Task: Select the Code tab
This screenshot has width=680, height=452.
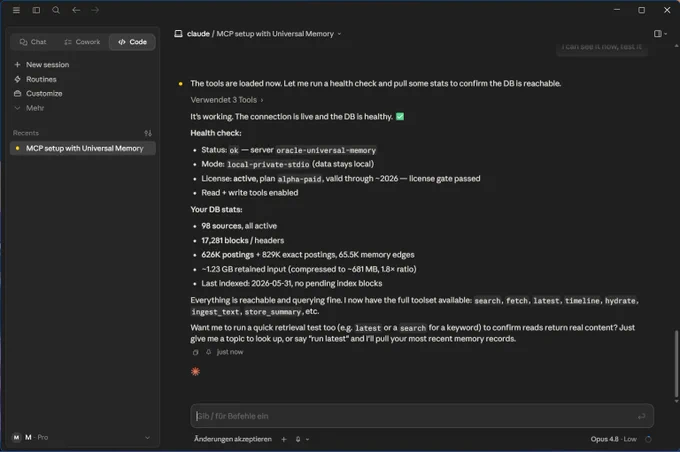Action: (132, 42)
